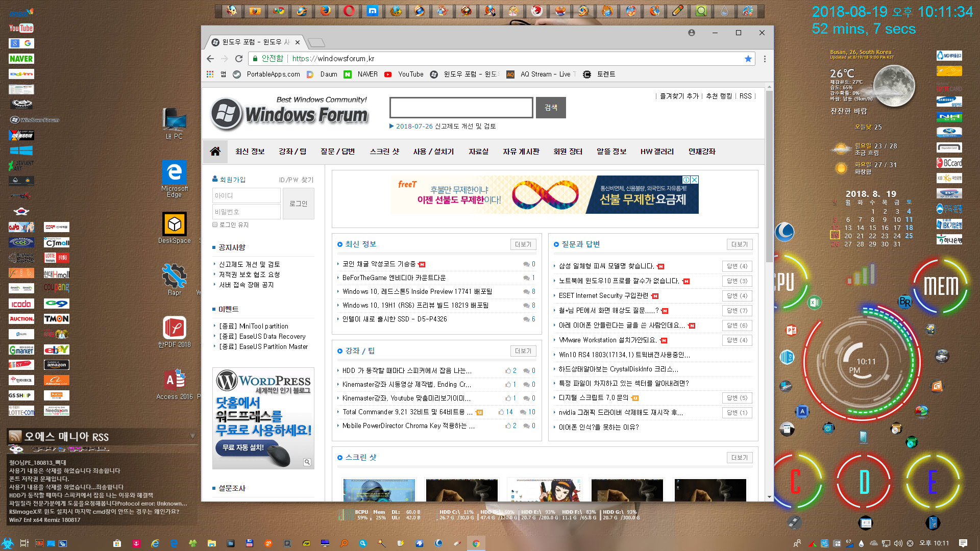Click 답변 (4) for 삼성 일체형 question
The height and width of the screenshot is (551, 980).
point(737,266)
